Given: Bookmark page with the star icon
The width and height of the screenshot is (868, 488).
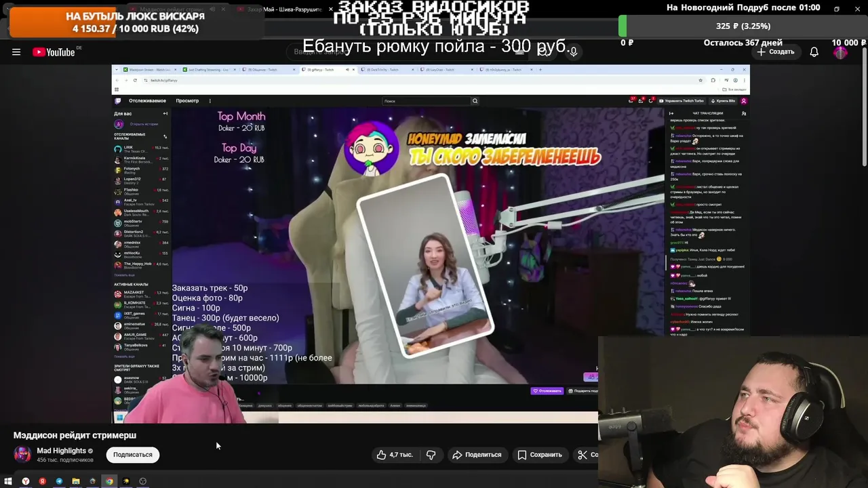Looking at the screenshot, I should [x=702, y=81].
